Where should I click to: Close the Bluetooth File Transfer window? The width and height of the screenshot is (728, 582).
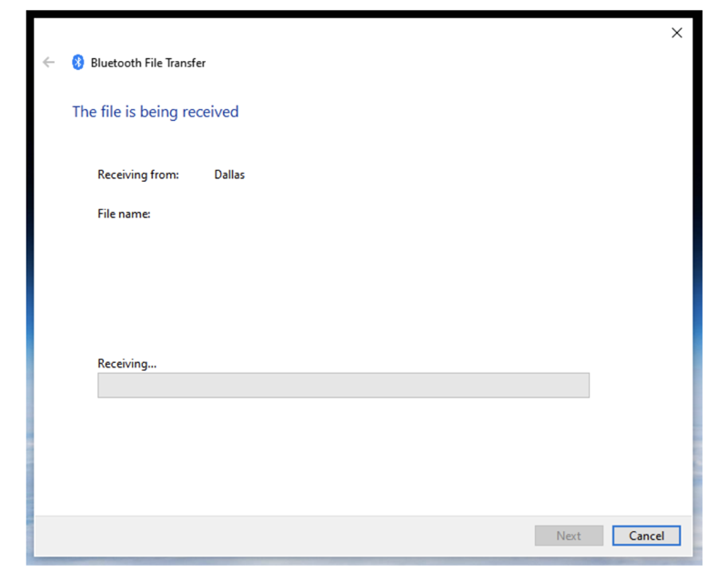pyautogui.click(x=676, y=33)
